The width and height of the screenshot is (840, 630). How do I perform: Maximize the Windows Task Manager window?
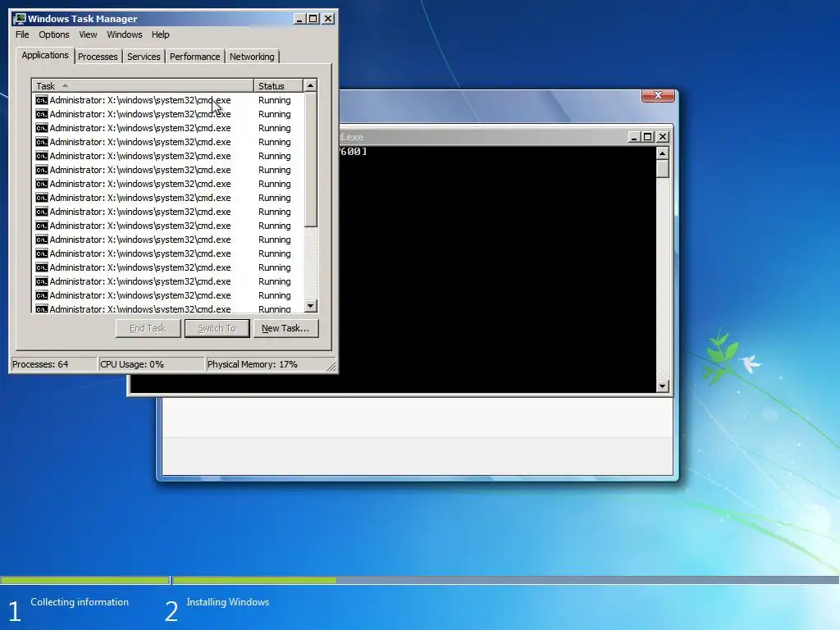[313, 19]
